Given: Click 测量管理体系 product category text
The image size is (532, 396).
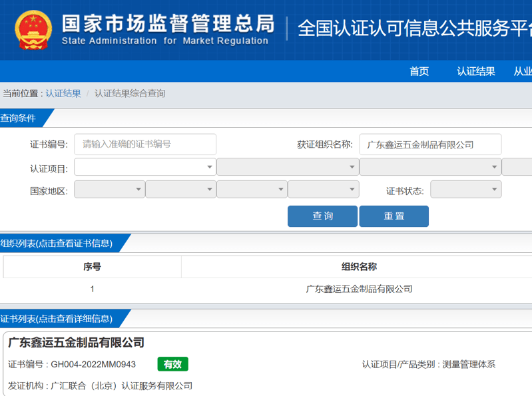Looking at the screenshot, I should coord(469,365).
